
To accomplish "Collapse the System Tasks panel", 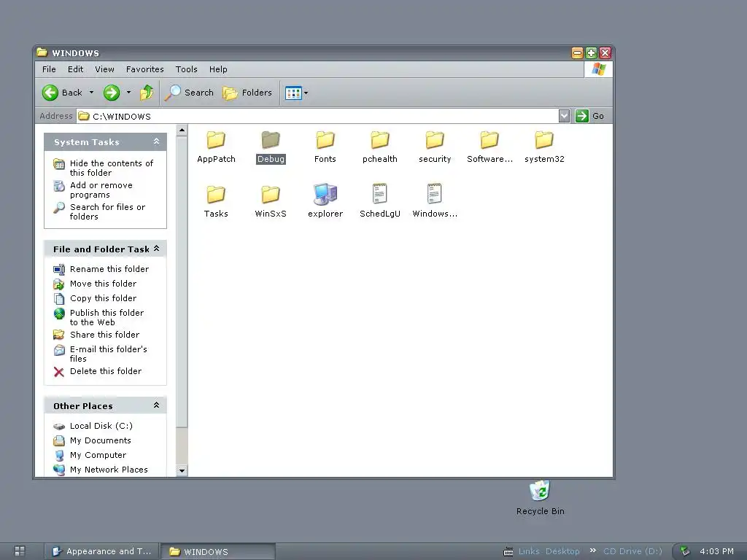I will point(156,141).
